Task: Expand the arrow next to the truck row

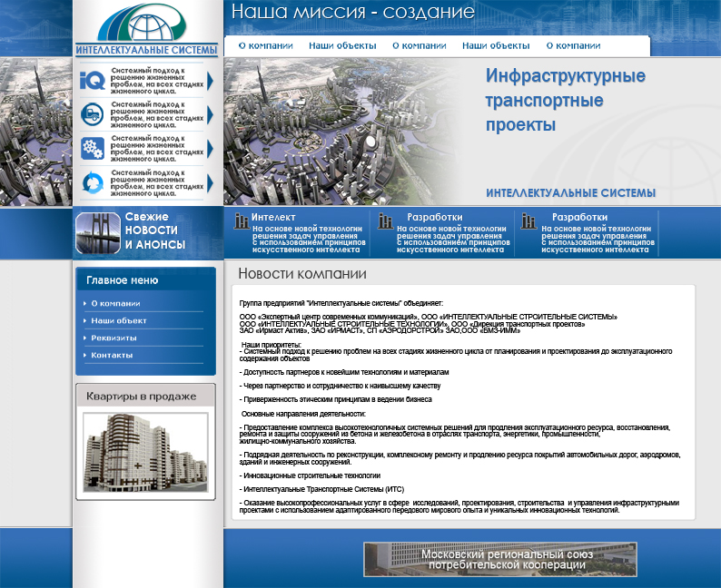Action: click(210, 115)
